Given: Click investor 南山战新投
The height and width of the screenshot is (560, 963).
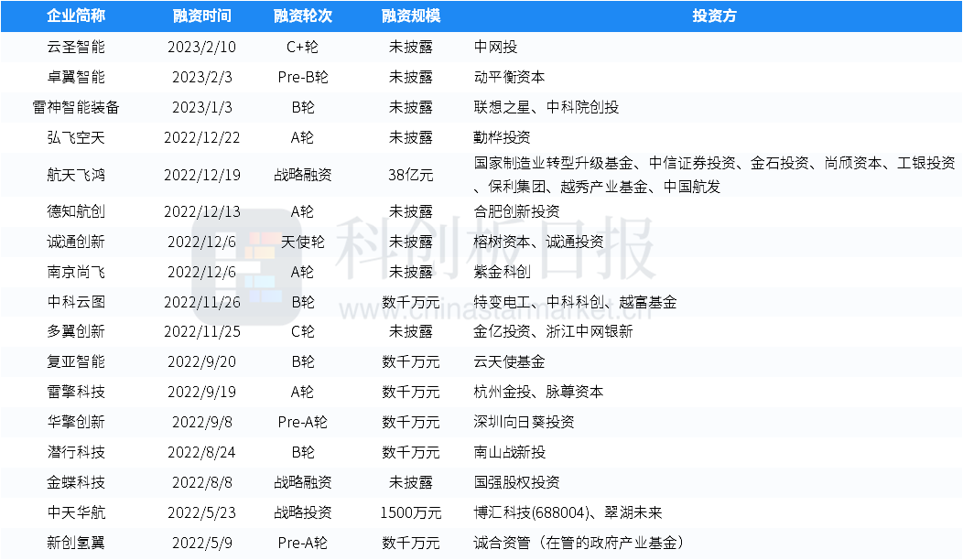Looking at the screenshot, I should pyautogui.click(x=510, y=452).
